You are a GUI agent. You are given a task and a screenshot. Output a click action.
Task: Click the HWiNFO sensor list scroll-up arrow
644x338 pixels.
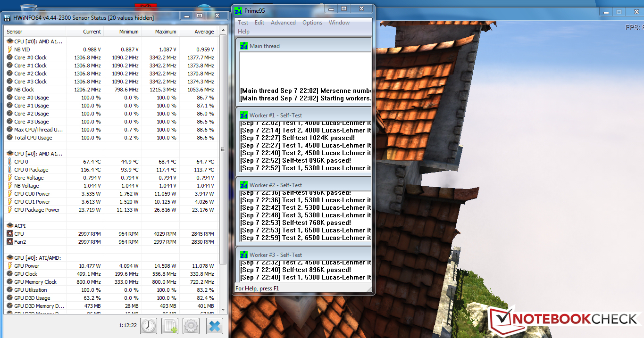(223, 31)
